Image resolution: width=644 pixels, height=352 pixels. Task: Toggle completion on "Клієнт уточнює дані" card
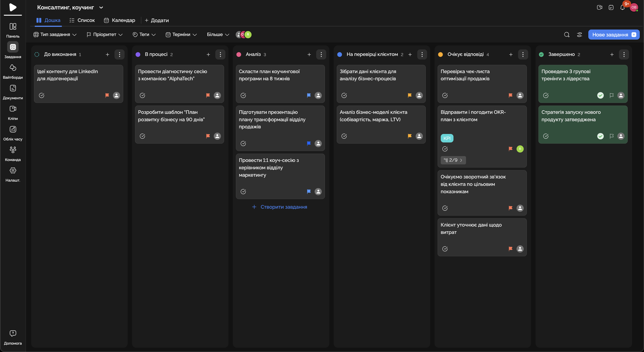445,249
